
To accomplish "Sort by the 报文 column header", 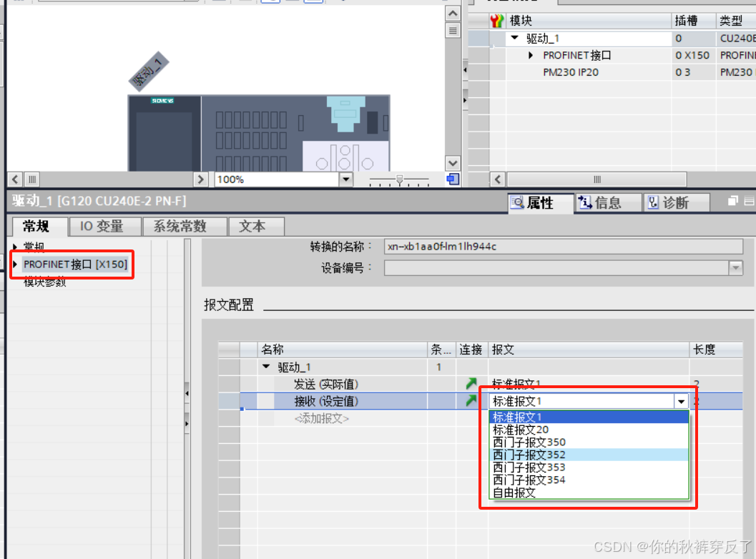I will pos(589,350).
